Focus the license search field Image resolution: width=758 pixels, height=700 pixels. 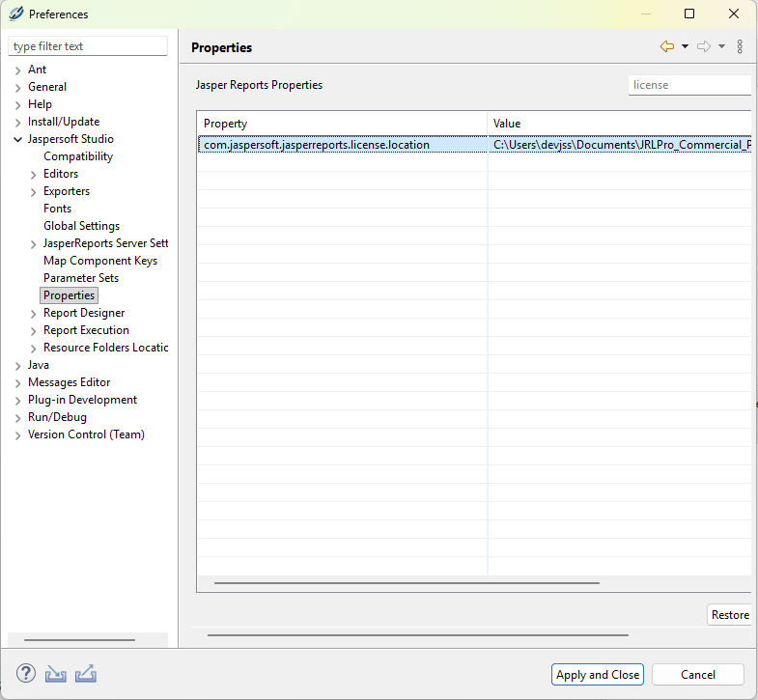(x=689, y=85)
